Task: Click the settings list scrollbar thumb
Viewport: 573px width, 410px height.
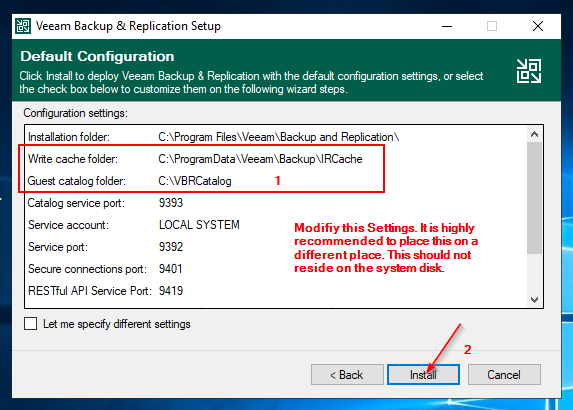Action: 534,198
